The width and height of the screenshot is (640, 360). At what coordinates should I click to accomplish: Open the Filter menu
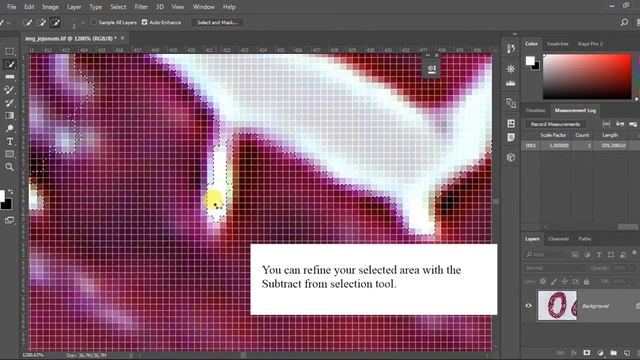141,7
